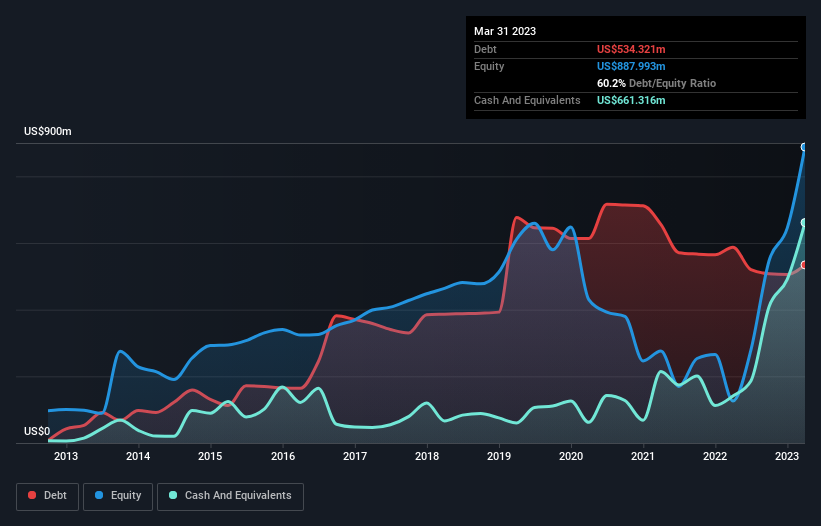Click the US$887.993m equity value
Screen dimensions: 821x526
631,66
